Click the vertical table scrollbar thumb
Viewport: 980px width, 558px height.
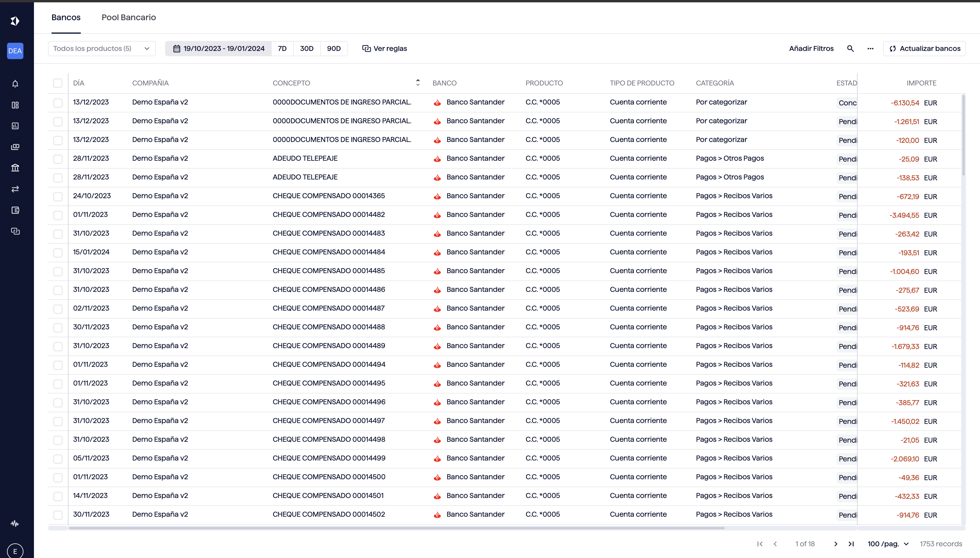963,135
